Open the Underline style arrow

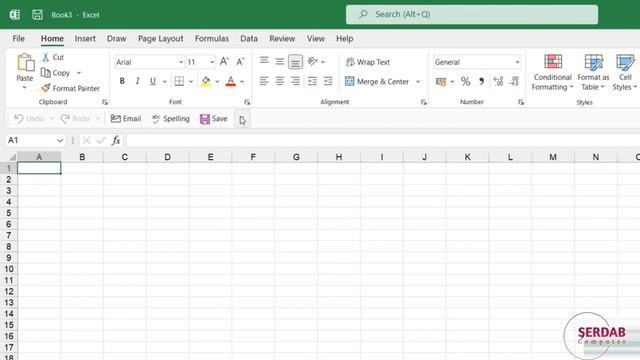pos(164,82)
